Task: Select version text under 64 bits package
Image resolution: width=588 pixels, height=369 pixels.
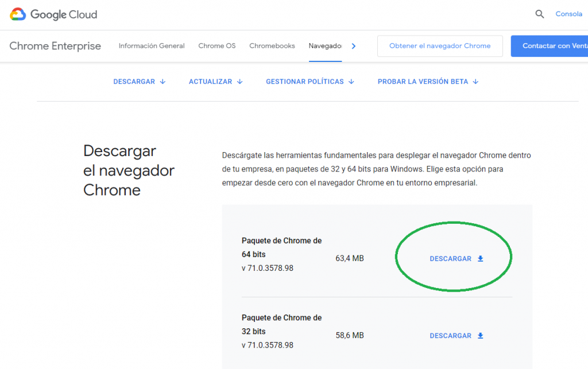Action: pos(268,268)
